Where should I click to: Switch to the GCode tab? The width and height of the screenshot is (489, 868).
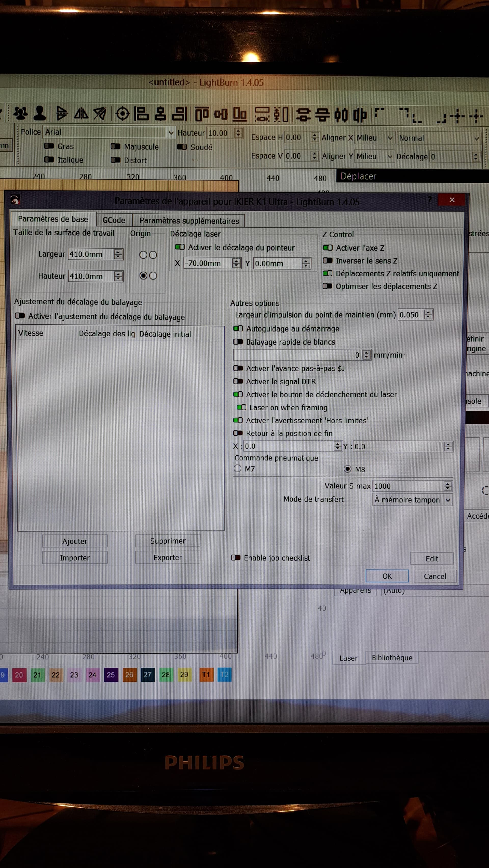114,220
